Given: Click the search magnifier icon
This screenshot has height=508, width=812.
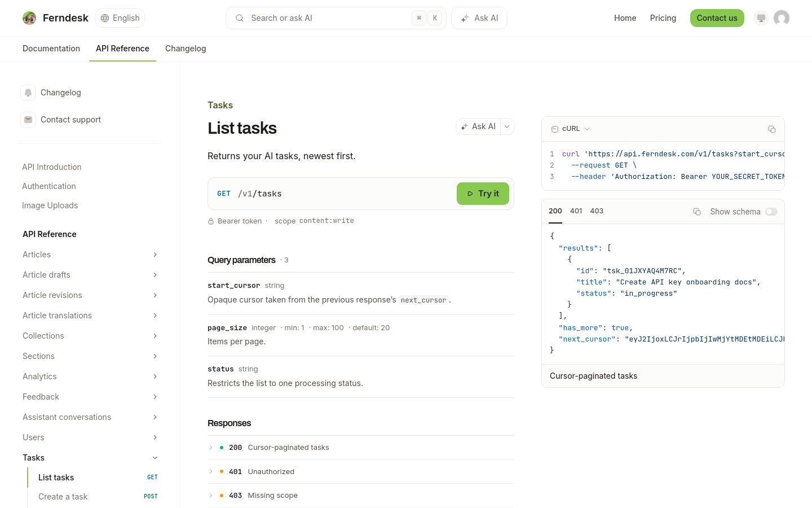Looking at the screenshot, I should (240, 18).
